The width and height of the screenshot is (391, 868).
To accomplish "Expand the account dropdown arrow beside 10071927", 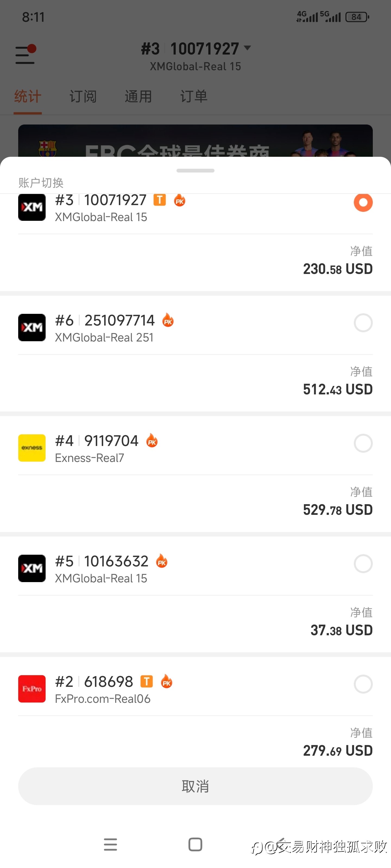I will tap(247, 48).
